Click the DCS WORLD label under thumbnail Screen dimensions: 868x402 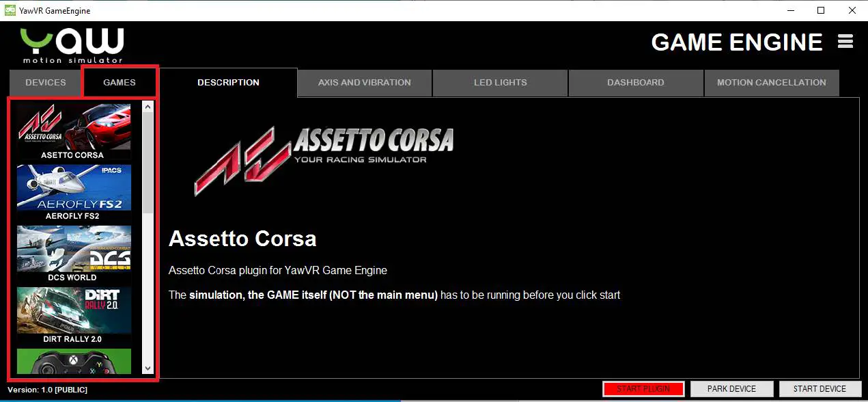click(72, 278)
